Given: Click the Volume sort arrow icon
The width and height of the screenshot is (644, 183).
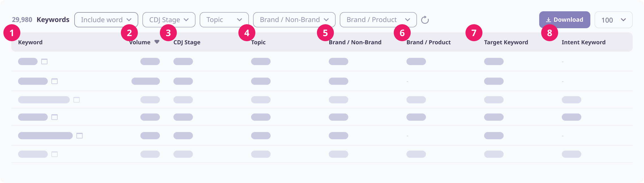Looking at the screenshot, I should point(157,42).
